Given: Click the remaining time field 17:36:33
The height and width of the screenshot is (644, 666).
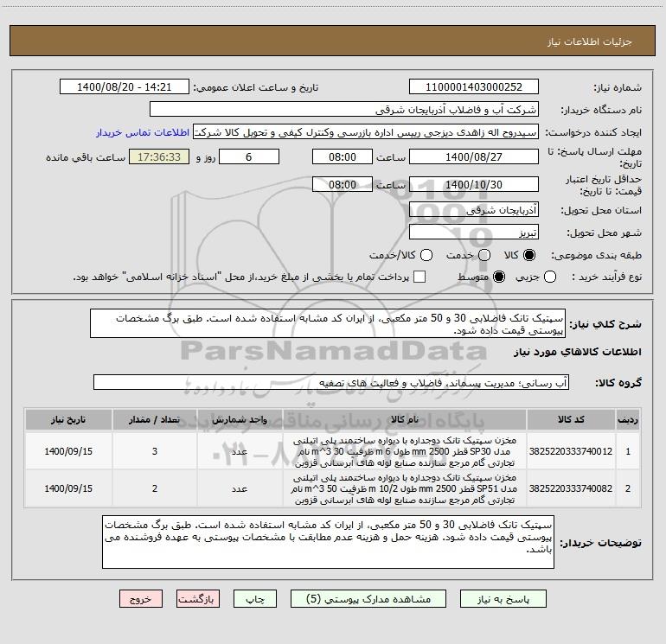Looking at the screenshot, I should point(159,157).
